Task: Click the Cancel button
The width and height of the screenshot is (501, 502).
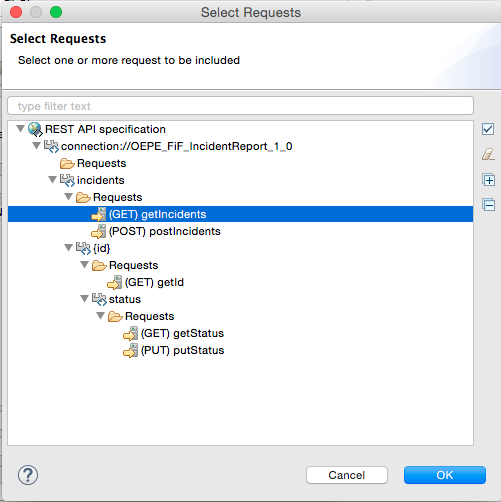Action: [347, 475]
